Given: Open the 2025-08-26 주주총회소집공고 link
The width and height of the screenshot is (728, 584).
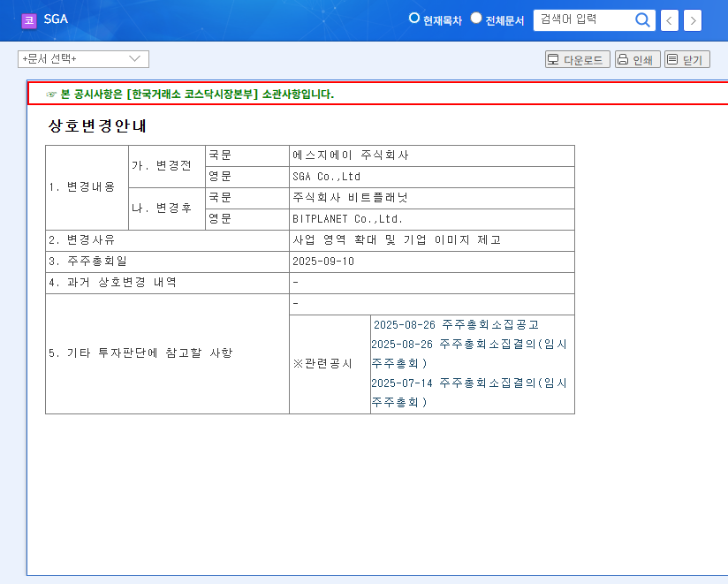Looking at the screenshot, I should point(456,324).
